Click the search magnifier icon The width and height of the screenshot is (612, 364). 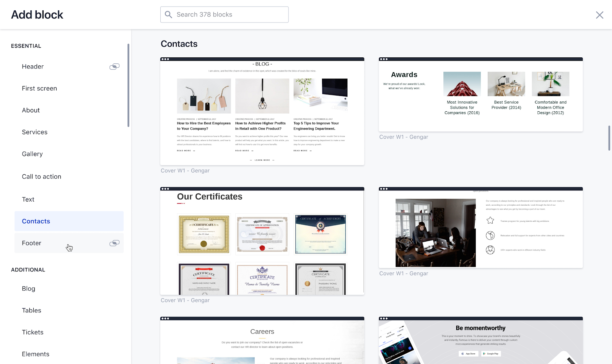point(168,15)
